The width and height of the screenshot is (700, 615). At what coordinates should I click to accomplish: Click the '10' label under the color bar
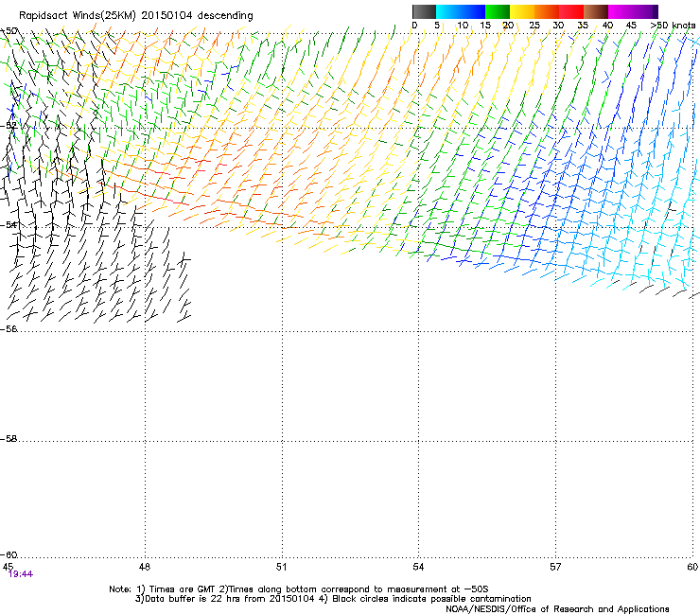(x=463, y=26)
